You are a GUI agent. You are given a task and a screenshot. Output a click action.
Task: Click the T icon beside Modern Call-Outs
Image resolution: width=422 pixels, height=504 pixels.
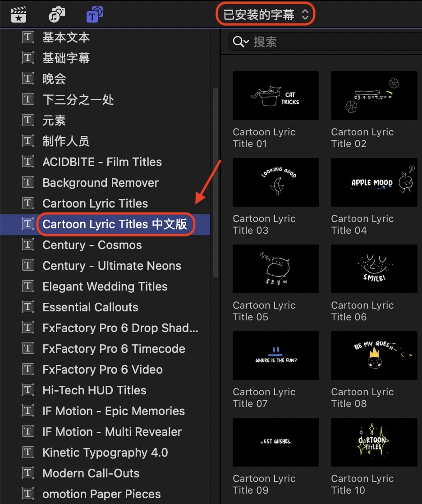(x=28, y=473)
